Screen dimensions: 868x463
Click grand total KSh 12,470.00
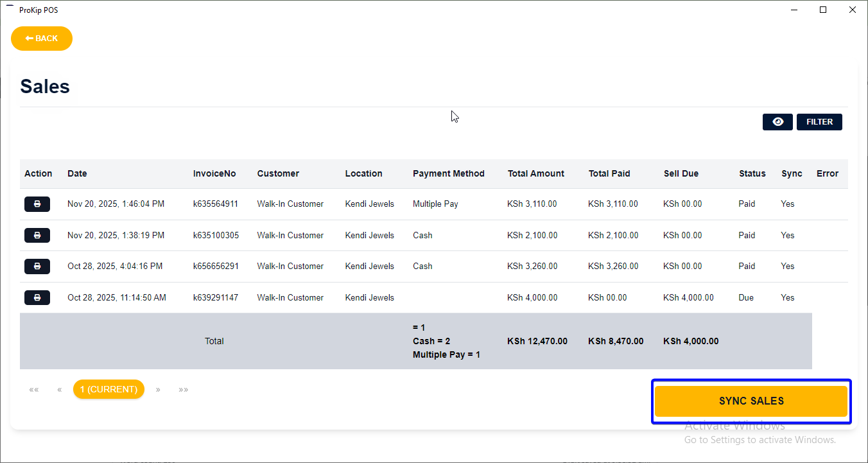pyautogui.click(x=537, y=342)
